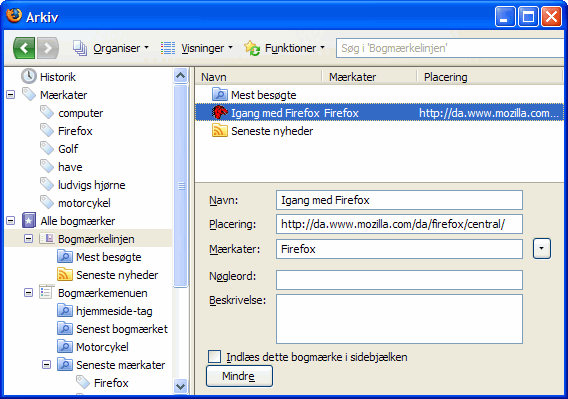Image resolution: width=568 pixels, height=399 pixels.
Task: Select the ludvigs hjørne tag icon
Action: (x=47, y=184)
